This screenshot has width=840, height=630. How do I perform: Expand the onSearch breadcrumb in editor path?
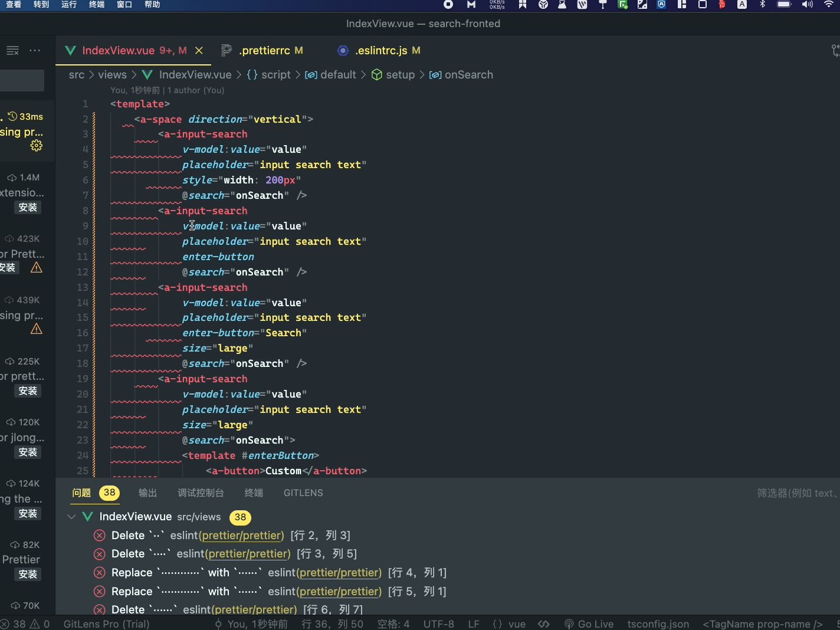[x=470, y=75]
